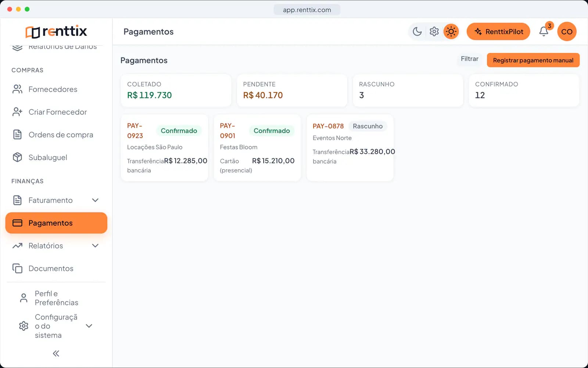Switch to dark mode moon icon

pos(417,32)
